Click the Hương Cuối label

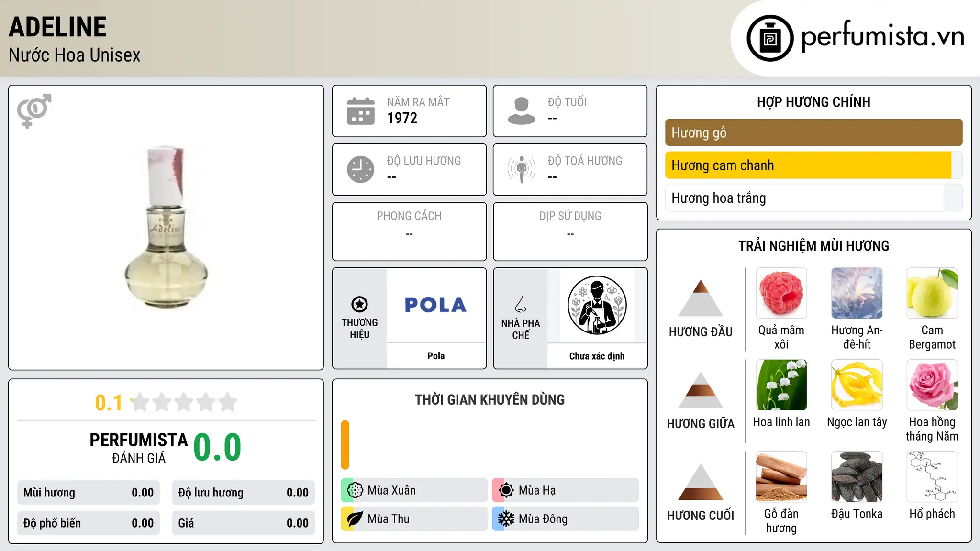701,516
